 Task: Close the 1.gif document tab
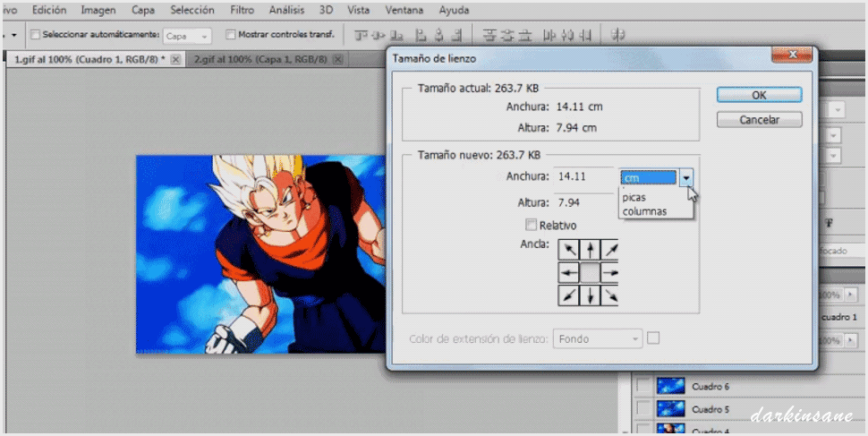click(x=175, y=59)
